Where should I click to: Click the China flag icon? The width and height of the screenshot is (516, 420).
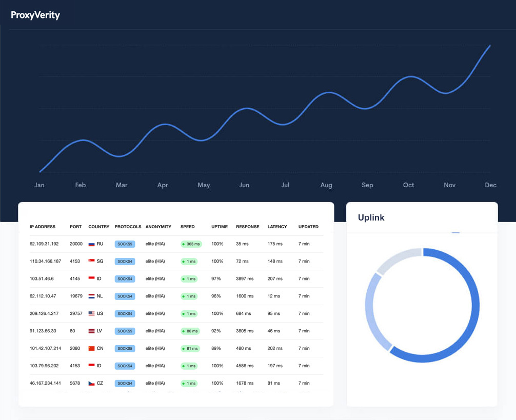click(x=92, y=349)
